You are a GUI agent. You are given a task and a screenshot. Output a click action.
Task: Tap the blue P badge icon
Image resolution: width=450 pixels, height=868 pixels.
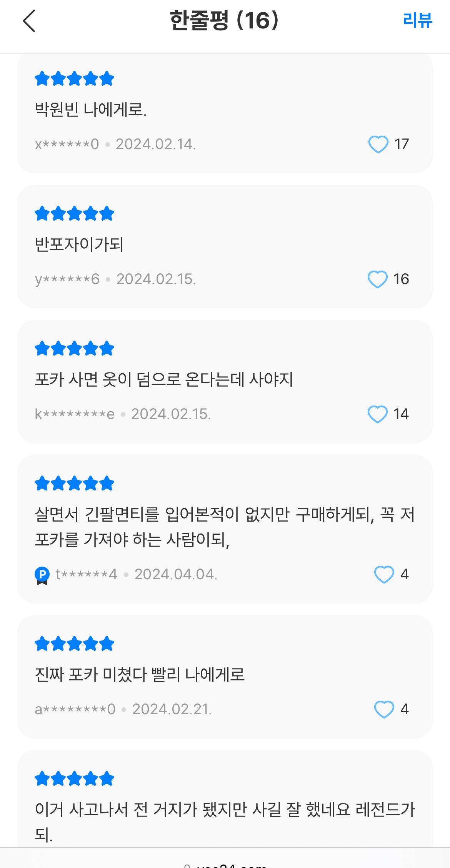click(42, 575)
